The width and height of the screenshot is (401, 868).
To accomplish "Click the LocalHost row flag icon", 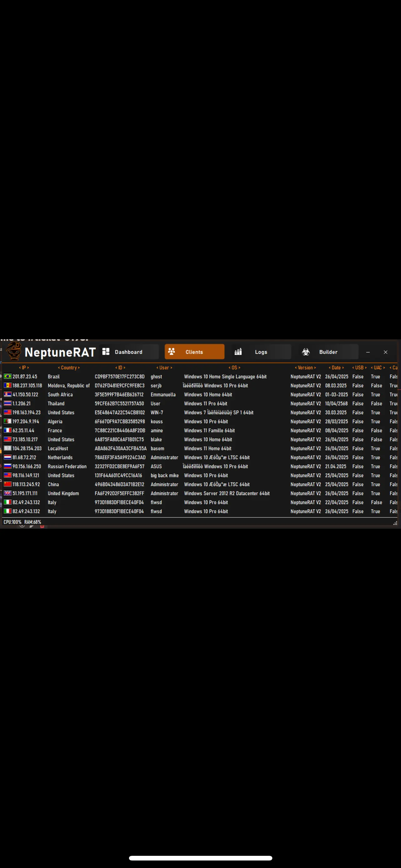I will tap(7, 448).
